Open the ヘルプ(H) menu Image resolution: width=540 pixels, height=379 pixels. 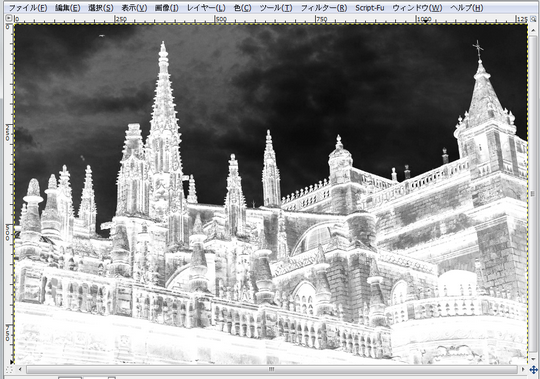pyautogui.click(x=467, y=8)
